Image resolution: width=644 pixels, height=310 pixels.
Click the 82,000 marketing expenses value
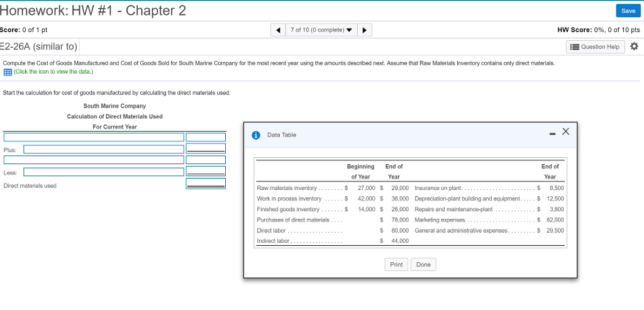(x=555, y=220)
